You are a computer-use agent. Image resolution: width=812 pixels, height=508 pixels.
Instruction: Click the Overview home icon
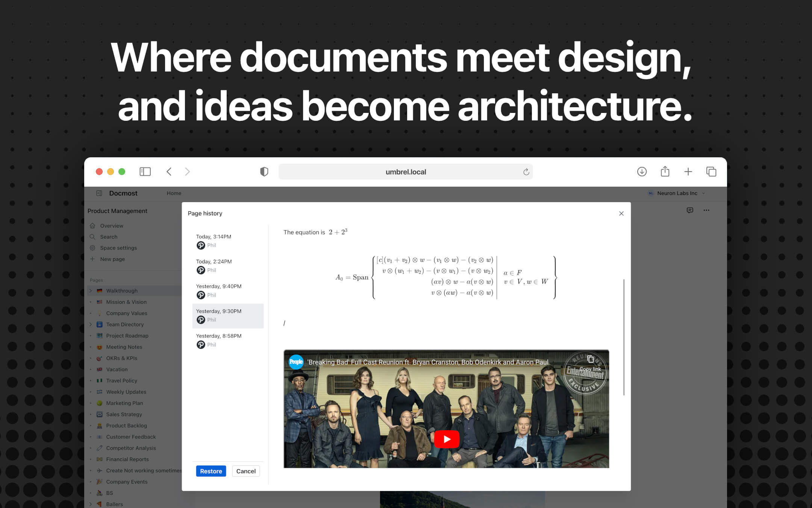pos(92,225)
